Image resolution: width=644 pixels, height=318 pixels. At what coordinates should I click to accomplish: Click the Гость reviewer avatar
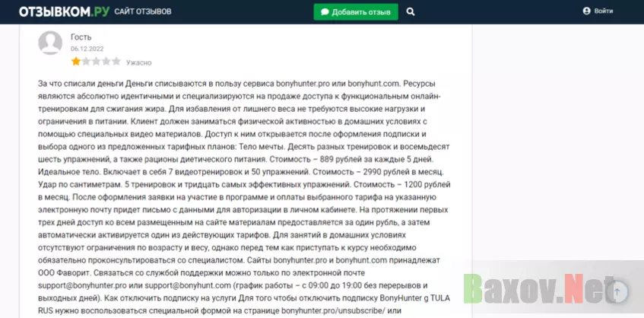[x=50, y=43]
